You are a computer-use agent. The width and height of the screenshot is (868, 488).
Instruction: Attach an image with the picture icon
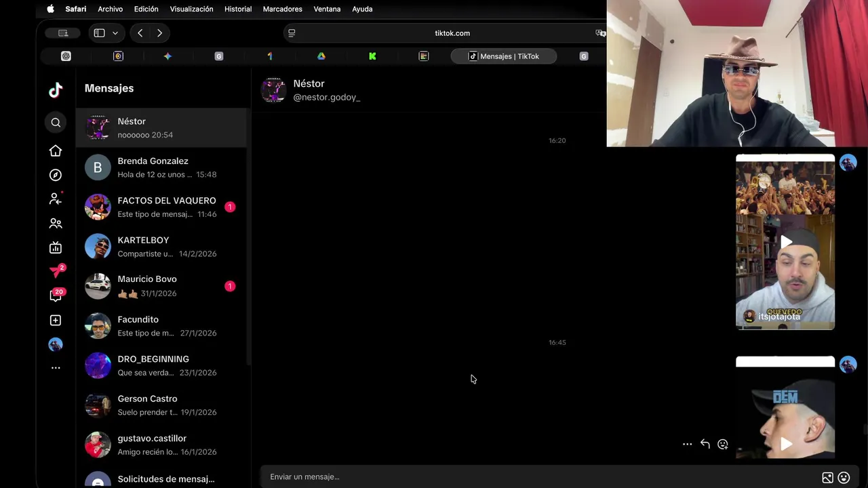click(x=827, y=477)
